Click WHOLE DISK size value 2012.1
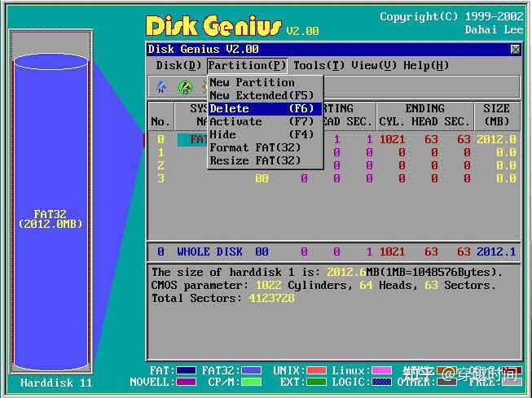Viewport: 532px width, 398px height. pos(496,251)
